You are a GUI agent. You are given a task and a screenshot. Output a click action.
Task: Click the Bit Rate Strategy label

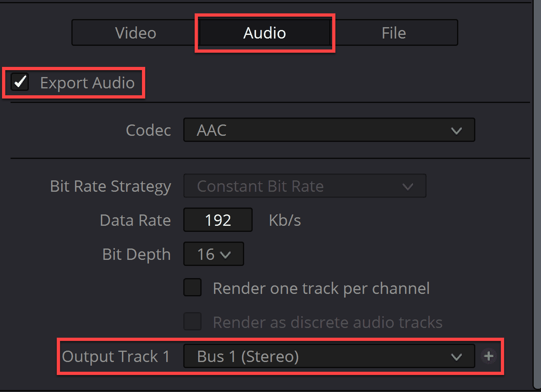pyautogui.click(x=111, y=186)
